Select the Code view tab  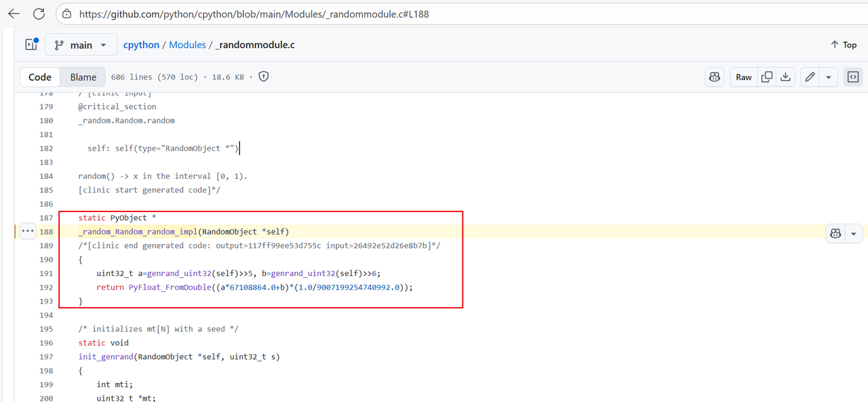tap(40, 77)
